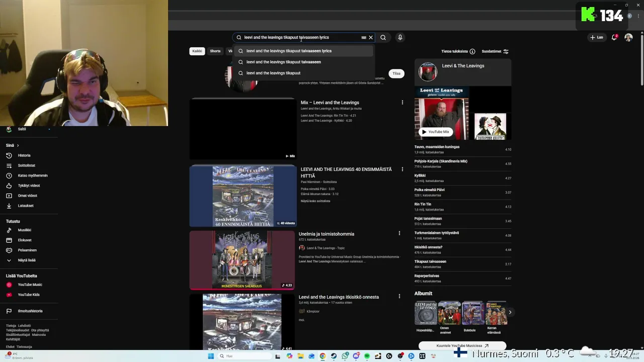This screenshot has height=362, width=644.
Task: Open the Leevi & The Leavings artist card title
Action: point(463,66)
